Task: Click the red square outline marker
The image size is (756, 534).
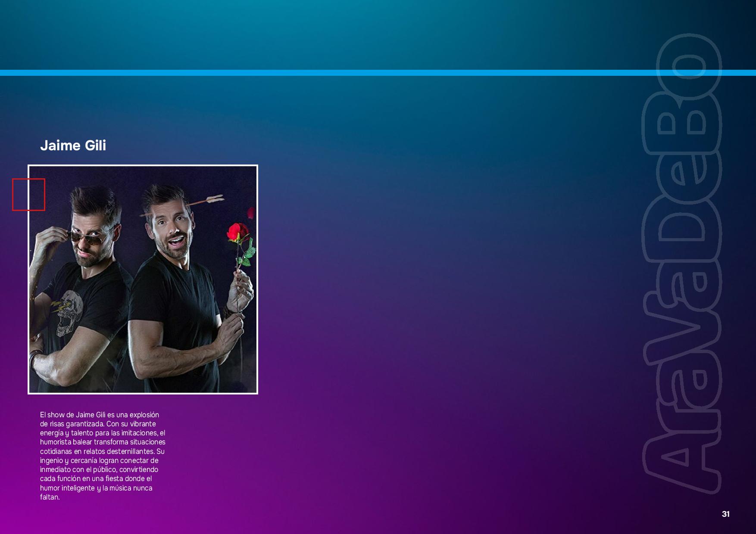Action: [x=28, y=195]
